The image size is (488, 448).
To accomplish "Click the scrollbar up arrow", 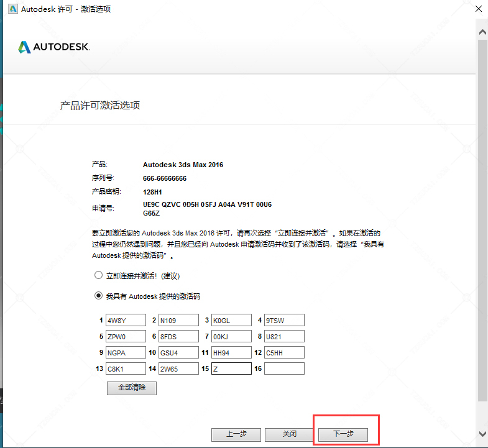I will (482, 32).
